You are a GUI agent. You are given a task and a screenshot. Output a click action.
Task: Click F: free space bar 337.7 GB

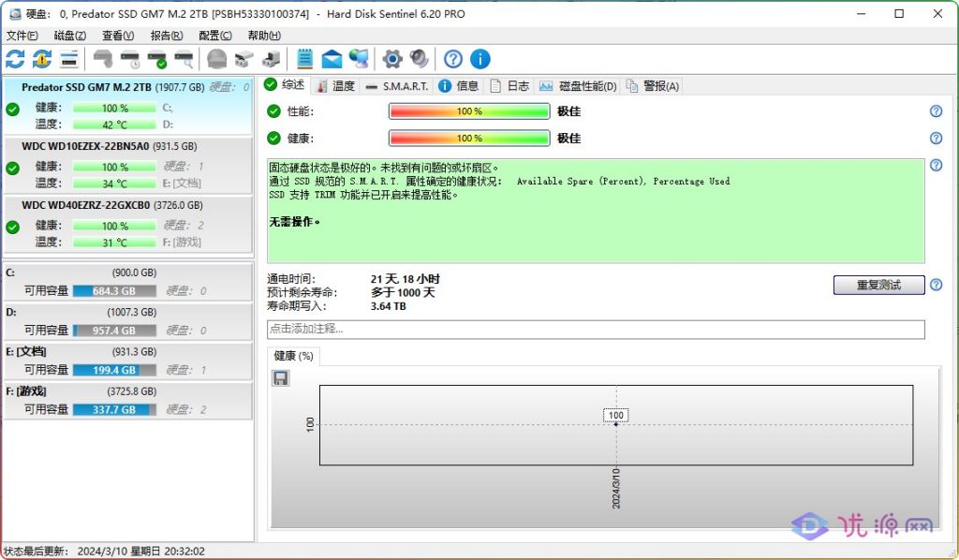pos(114,409)
